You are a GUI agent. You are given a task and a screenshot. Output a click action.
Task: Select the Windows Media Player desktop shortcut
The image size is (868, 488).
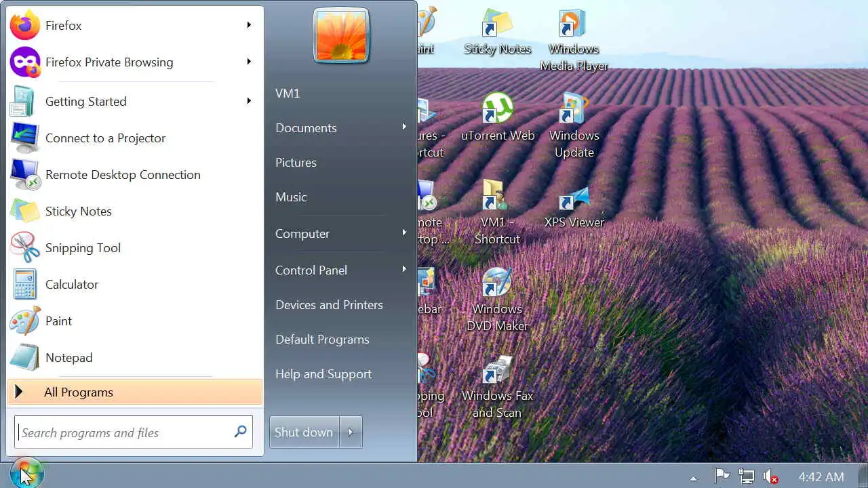[x=574, y=41]
